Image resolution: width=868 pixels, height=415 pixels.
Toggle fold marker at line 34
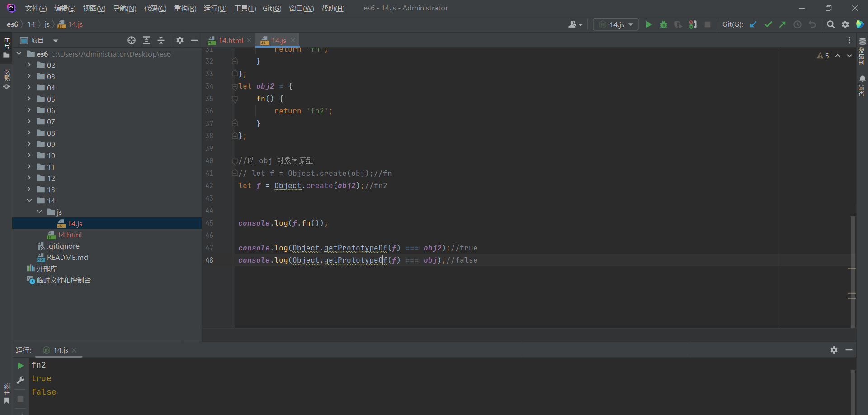click(x=235, y=86)
